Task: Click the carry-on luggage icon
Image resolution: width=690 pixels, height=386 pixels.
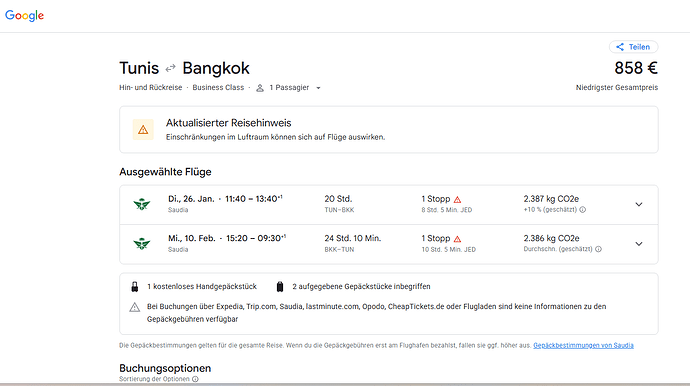Action: pyautogui.click(x=135, y=287)
